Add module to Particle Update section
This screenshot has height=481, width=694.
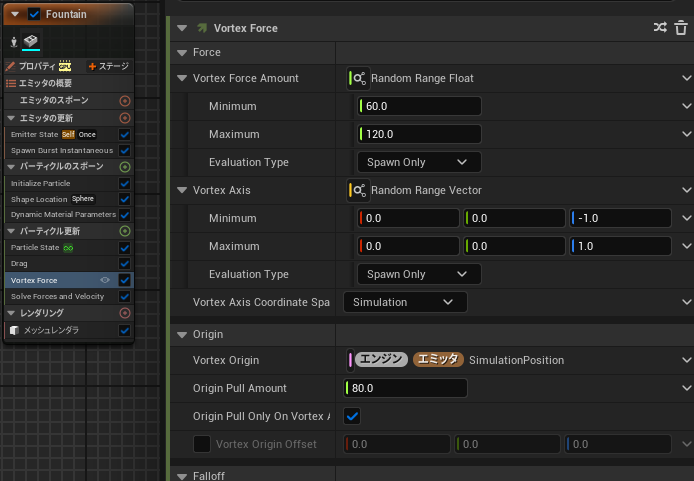[125, 231]
